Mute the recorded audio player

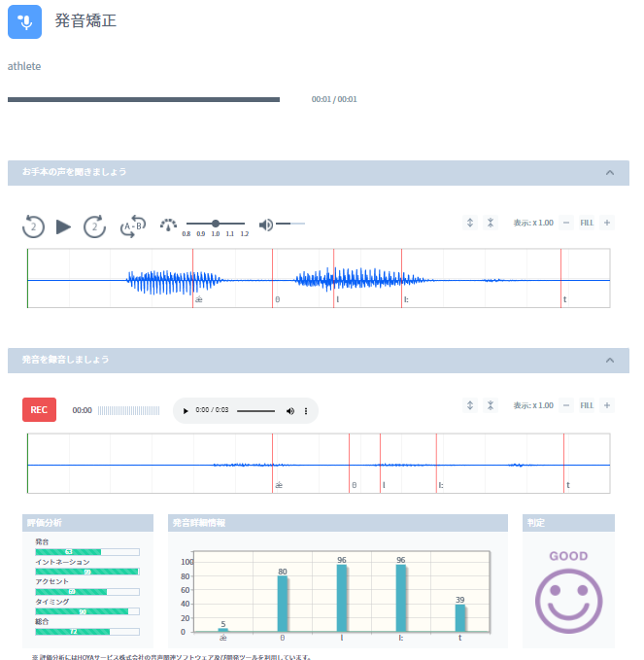pos(290,411)
